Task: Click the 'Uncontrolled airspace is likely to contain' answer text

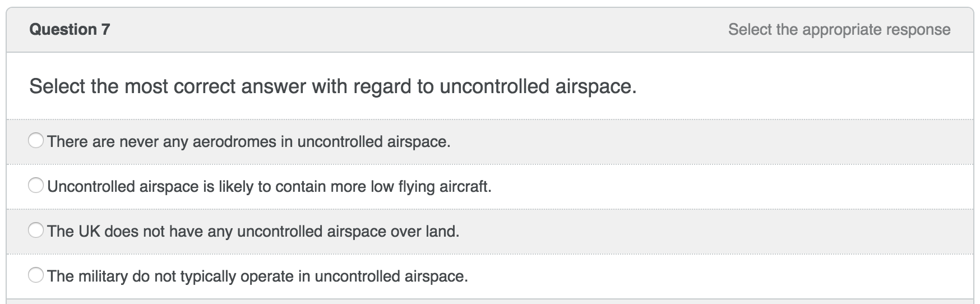Action: click(x=269, y=186)
